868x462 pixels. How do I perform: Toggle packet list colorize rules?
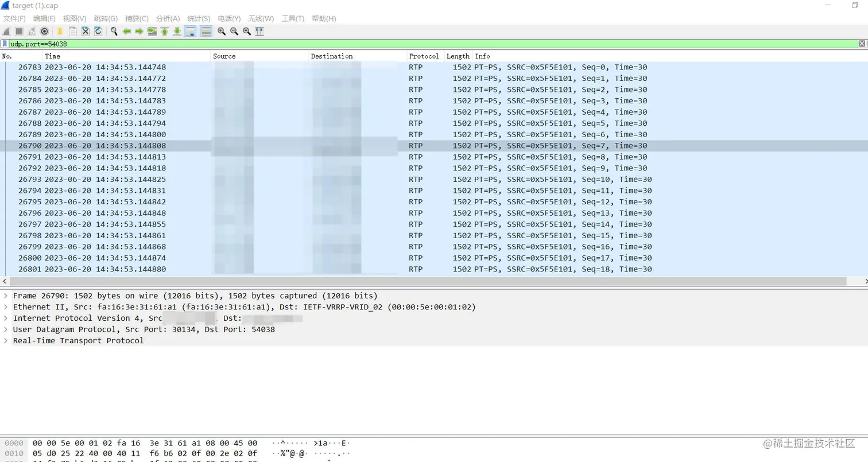[x=206, y=32]
